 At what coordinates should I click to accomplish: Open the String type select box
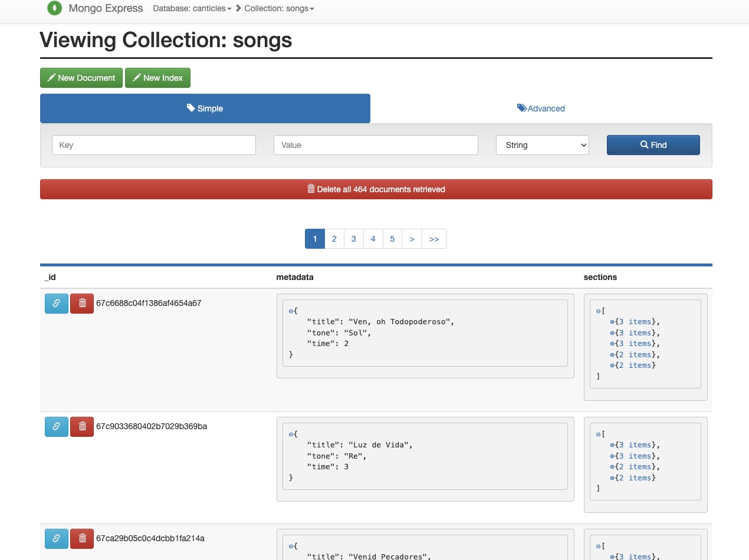542,145
